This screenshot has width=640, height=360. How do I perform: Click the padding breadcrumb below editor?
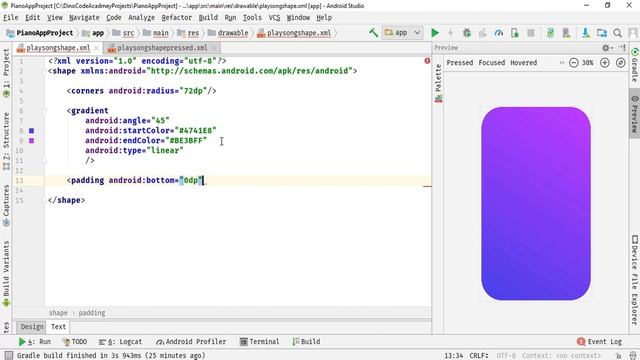click(92, 313)
